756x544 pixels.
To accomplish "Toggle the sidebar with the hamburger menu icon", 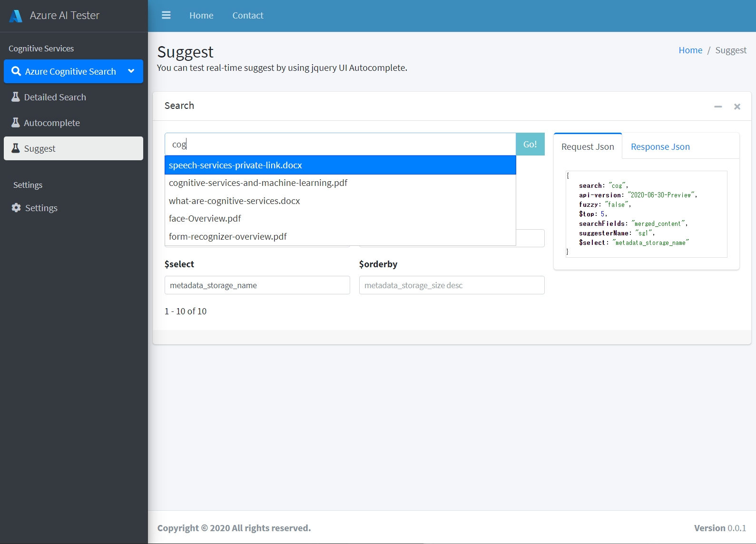I will [x=166, y=15].
